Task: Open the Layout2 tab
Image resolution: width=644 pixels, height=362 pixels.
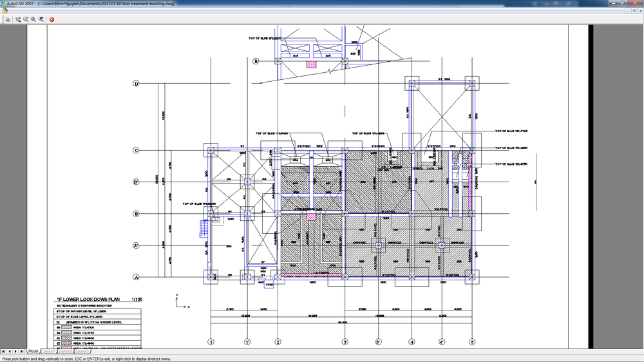Action: click(65, 351)
